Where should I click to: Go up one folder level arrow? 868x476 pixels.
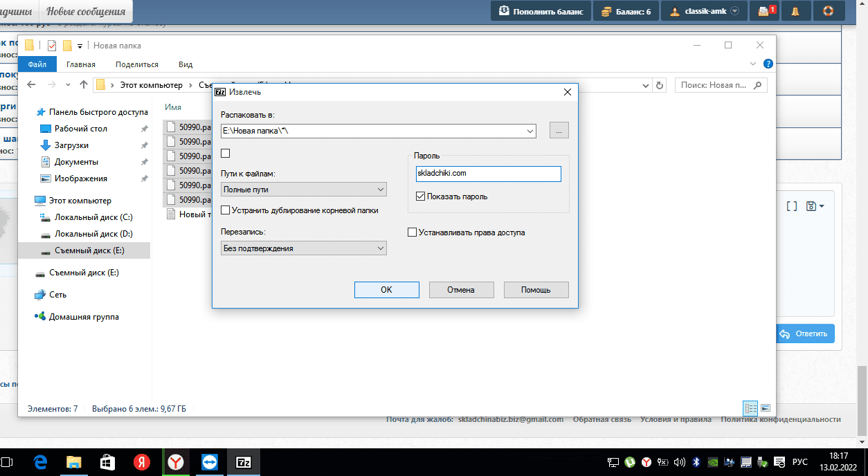(84, 85)
